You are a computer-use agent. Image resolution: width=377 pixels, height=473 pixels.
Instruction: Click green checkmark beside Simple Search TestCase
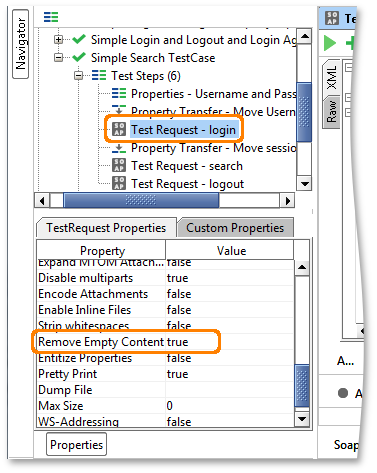coord(79,57)
